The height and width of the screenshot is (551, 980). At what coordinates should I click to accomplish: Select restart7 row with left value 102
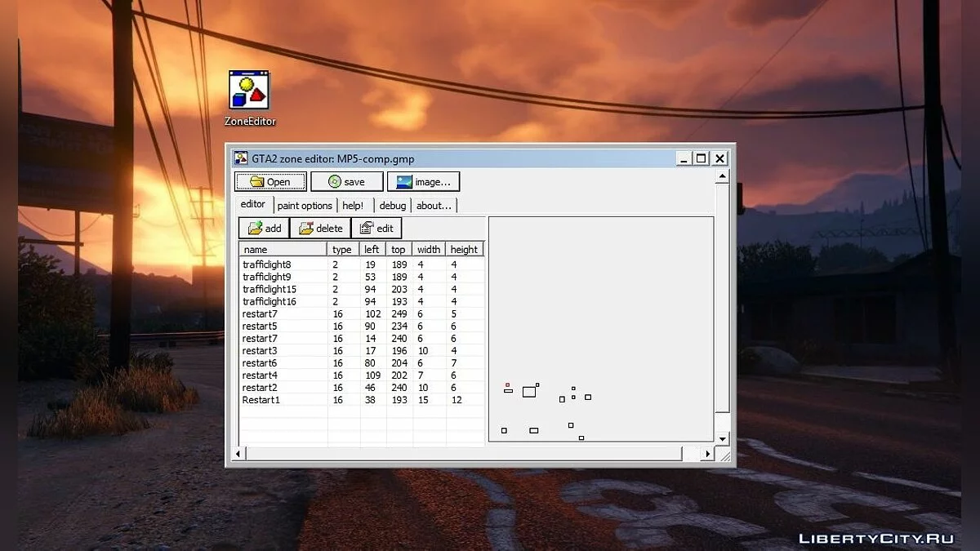click(362, 313)
